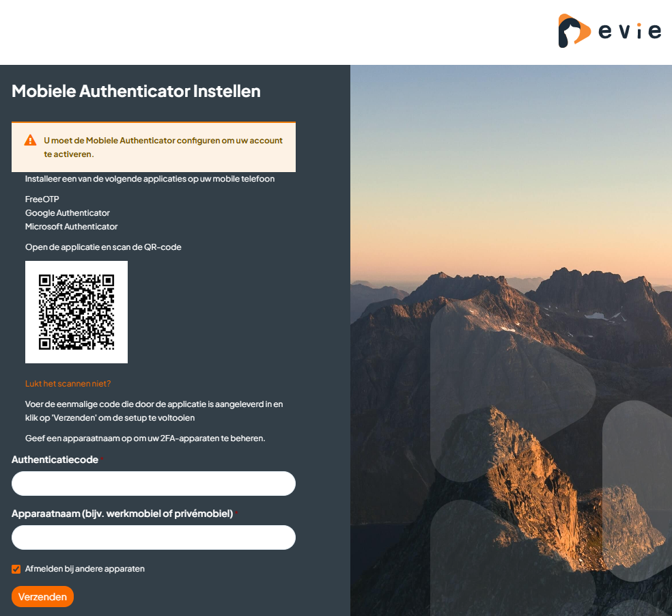Click the Mobiele Authenticator Instellen heading

[x=136, y=91]
